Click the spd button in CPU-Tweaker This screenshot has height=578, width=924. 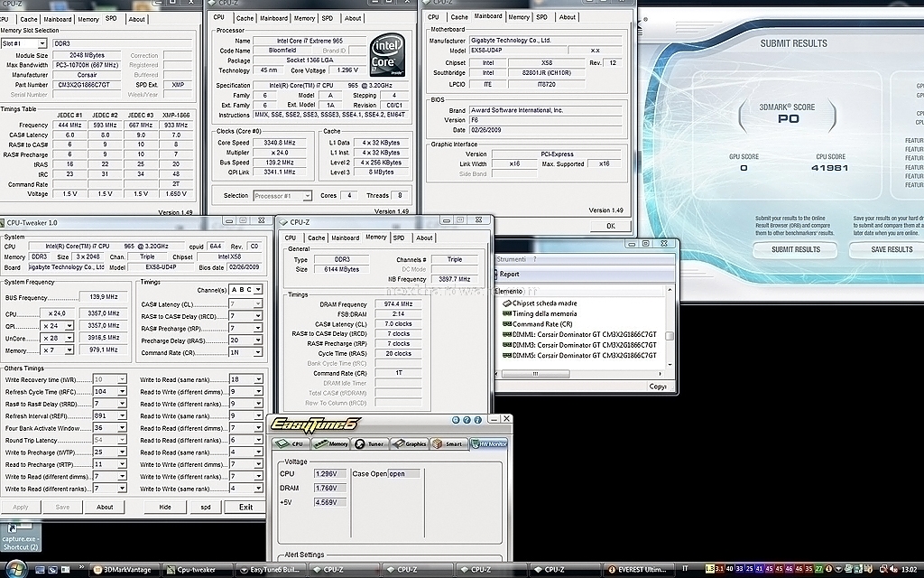click(206, 508)
